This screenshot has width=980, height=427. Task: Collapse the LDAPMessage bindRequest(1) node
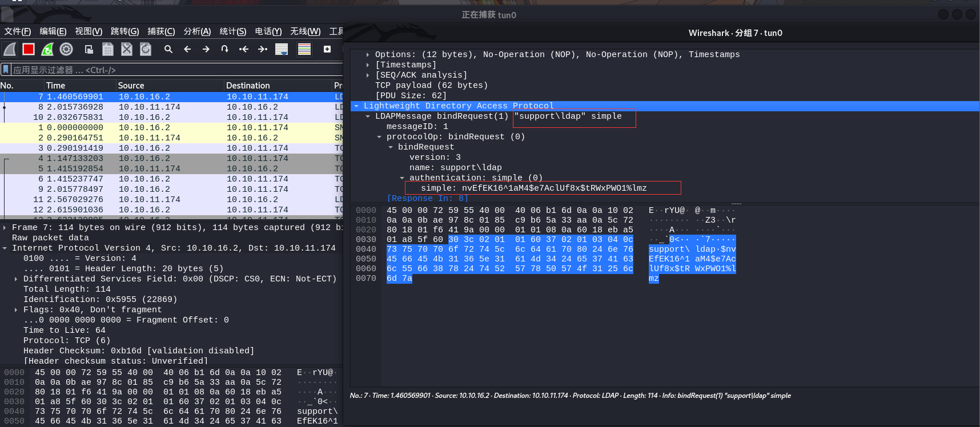click(x=368, y=116)
